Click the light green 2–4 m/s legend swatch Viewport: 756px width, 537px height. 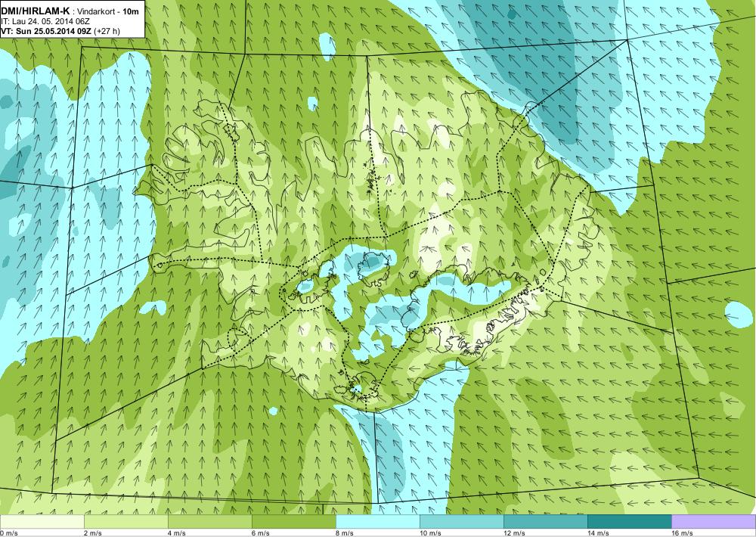click(x=125, y=522)
